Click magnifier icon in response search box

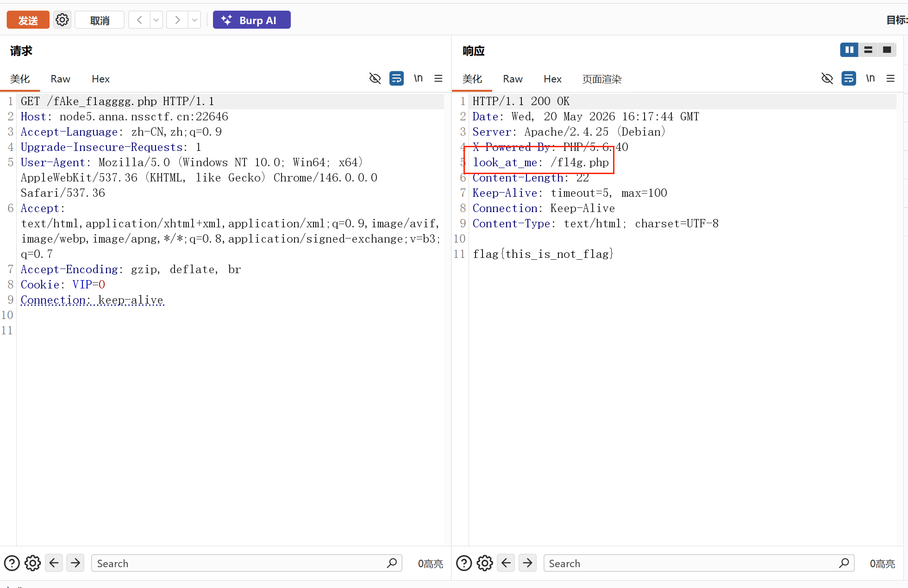(844, 563)
